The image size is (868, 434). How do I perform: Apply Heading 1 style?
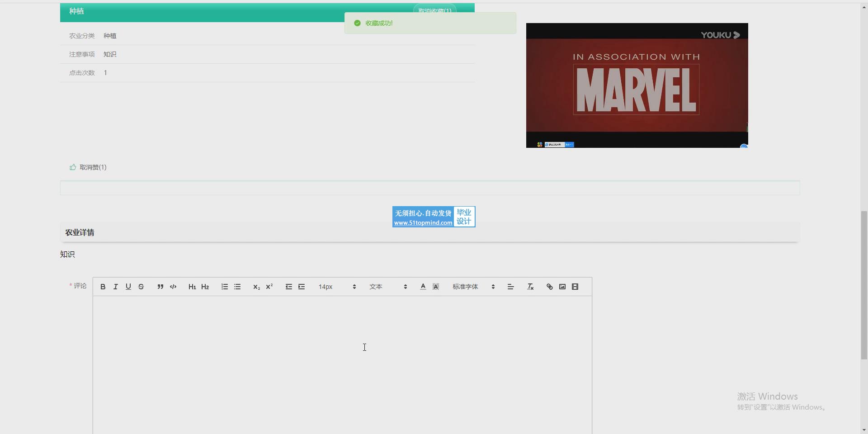(192, 287)
